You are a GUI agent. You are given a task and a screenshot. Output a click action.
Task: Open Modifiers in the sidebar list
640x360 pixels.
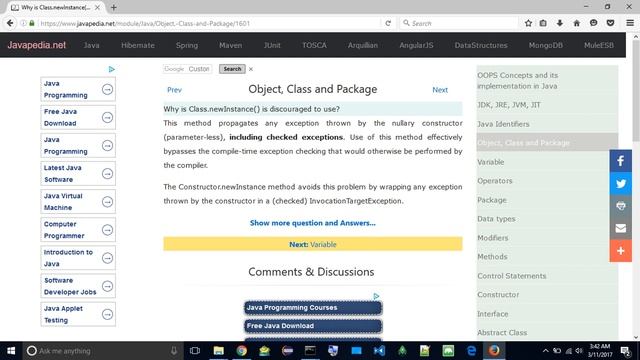(493, 238)
